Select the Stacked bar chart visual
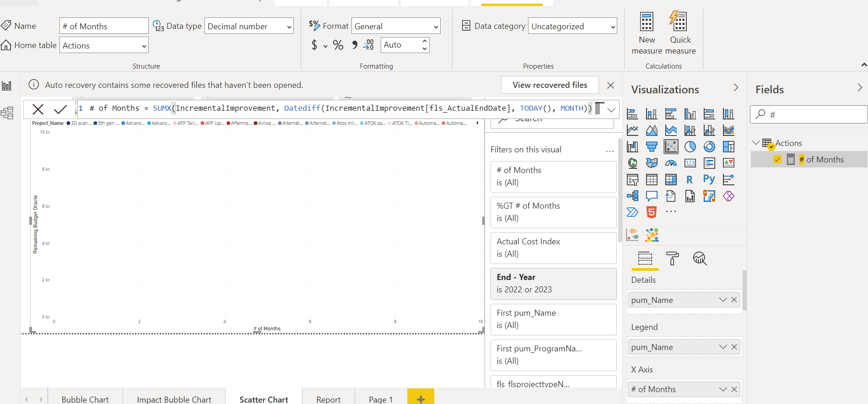This screenshot has width=868, height=404. (x=632, y=114)
